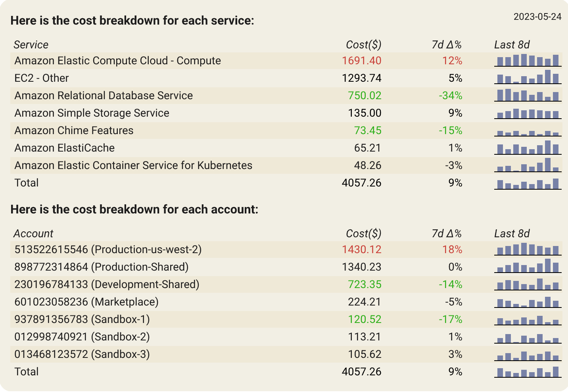The width and height of the screenshot is (568, 392).
Task: Open sparkline chart for Compute Cloud row
Action: click(528, 60)
